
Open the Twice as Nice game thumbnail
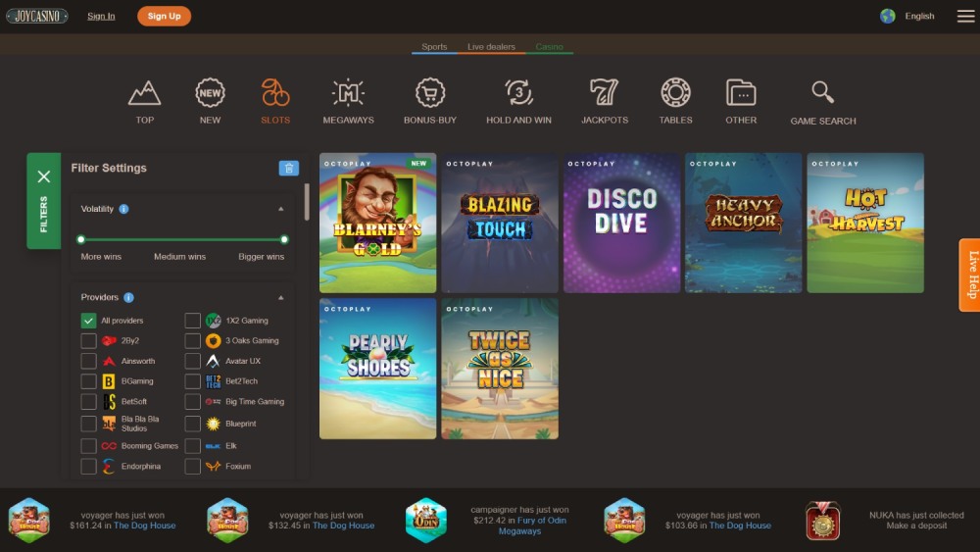(500, 369)
